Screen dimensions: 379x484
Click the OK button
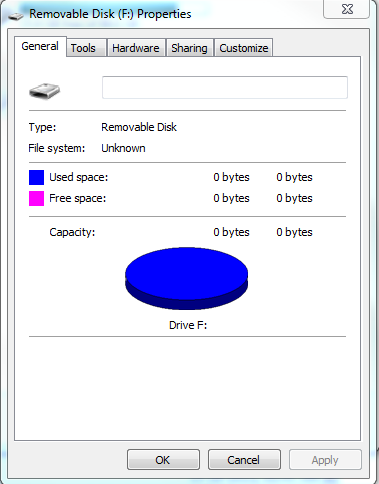pos(163,460)
